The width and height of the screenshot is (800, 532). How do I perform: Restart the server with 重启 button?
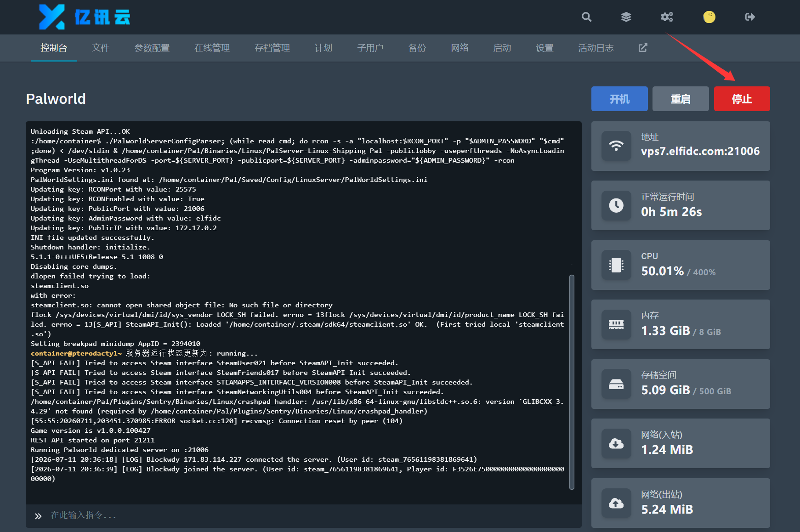click(681, 99)
